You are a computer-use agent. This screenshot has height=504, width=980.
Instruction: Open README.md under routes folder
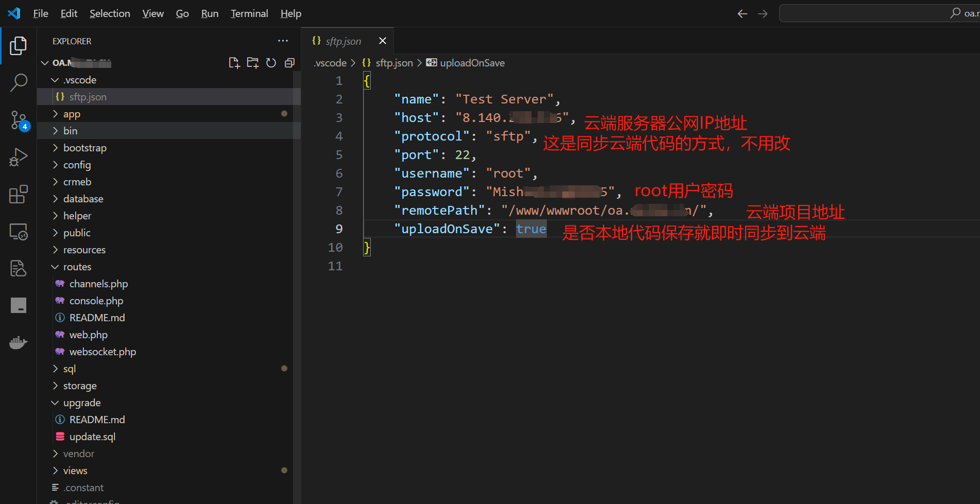coord(169,318)
